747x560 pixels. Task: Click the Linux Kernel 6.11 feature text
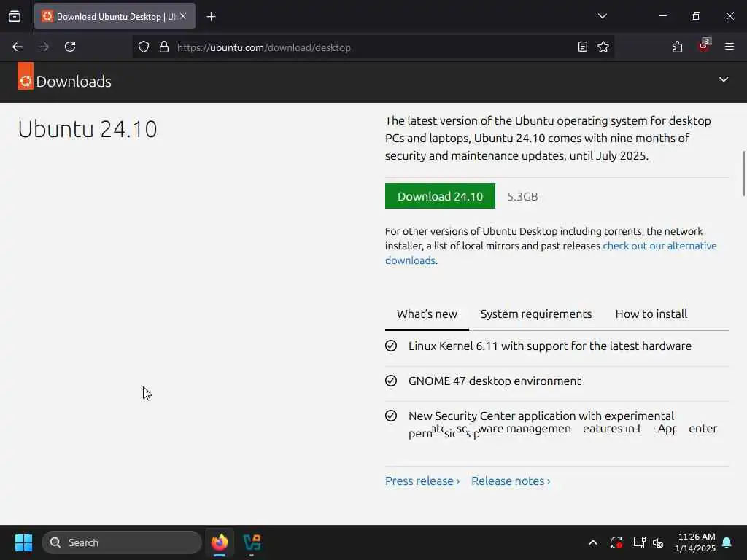(550, 346)
